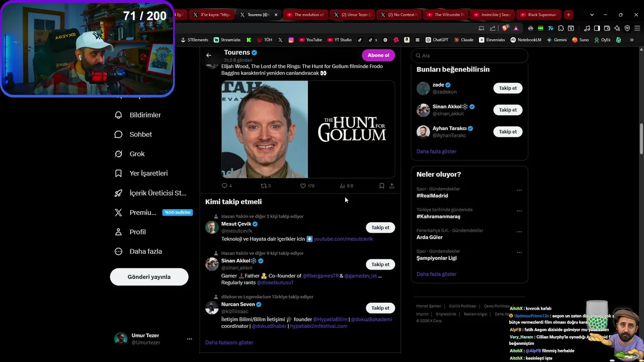Open Mesut Çevik profile avatar

(212, 227)
